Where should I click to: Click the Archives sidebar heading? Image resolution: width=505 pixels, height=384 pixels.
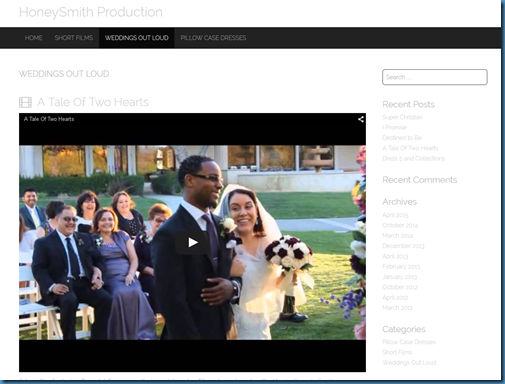tap(400, 202)
